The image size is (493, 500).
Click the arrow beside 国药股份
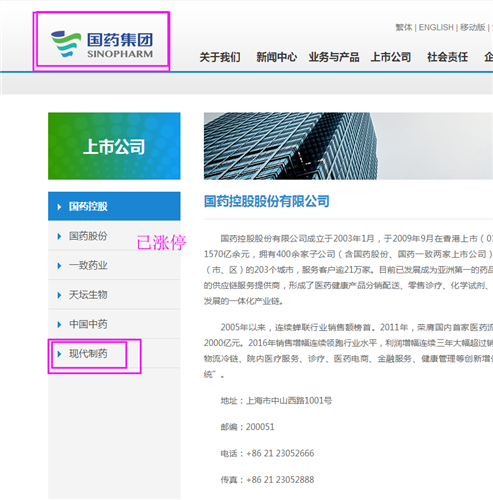point(59,236)
